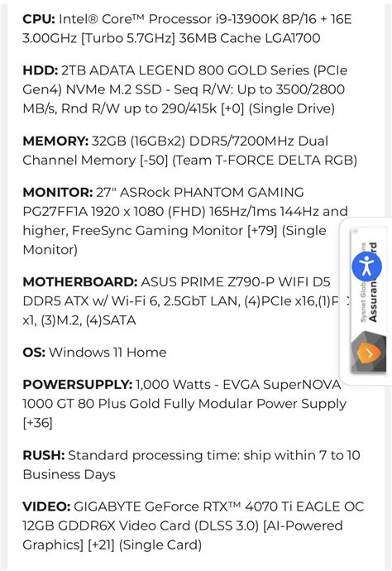Select the CPU label
This screenshot has height=571, width=392.
(x=39, y=19)
